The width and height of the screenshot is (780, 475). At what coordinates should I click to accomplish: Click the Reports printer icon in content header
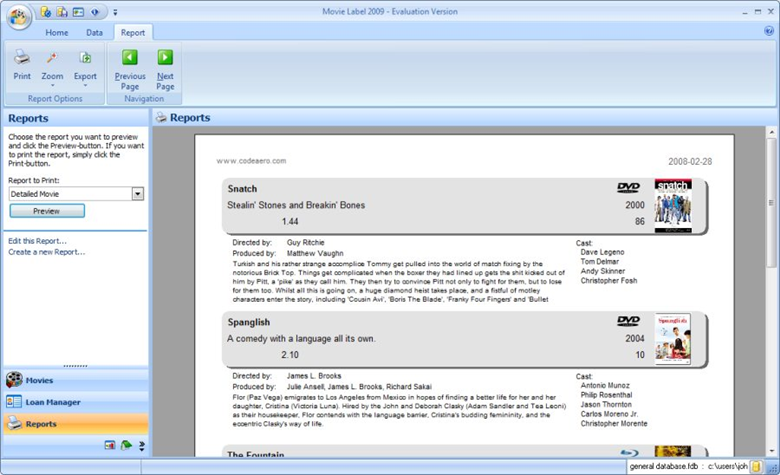(161, 118)
